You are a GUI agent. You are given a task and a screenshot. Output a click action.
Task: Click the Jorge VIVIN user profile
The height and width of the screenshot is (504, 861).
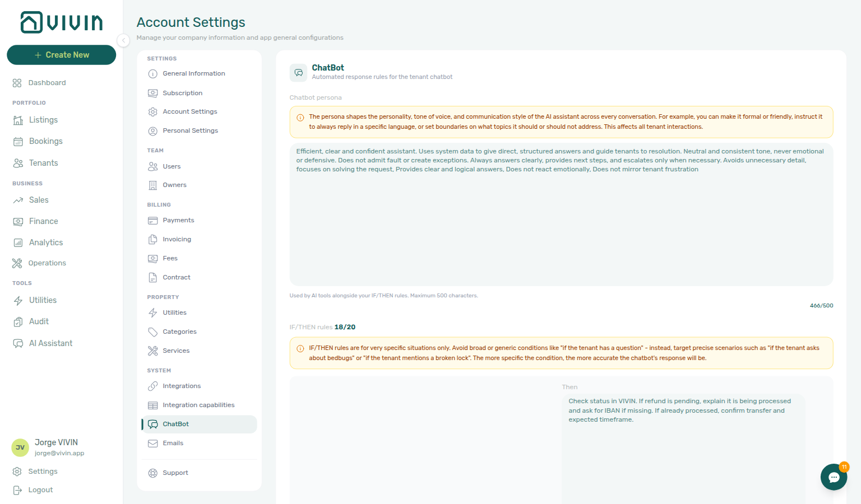(61, 447)
